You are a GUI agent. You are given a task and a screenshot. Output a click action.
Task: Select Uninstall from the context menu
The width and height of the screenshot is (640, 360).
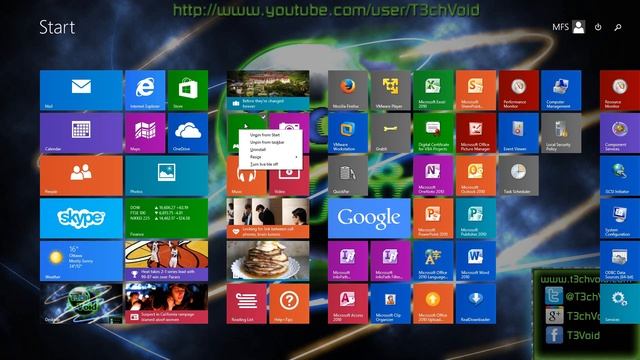point(258,149)
